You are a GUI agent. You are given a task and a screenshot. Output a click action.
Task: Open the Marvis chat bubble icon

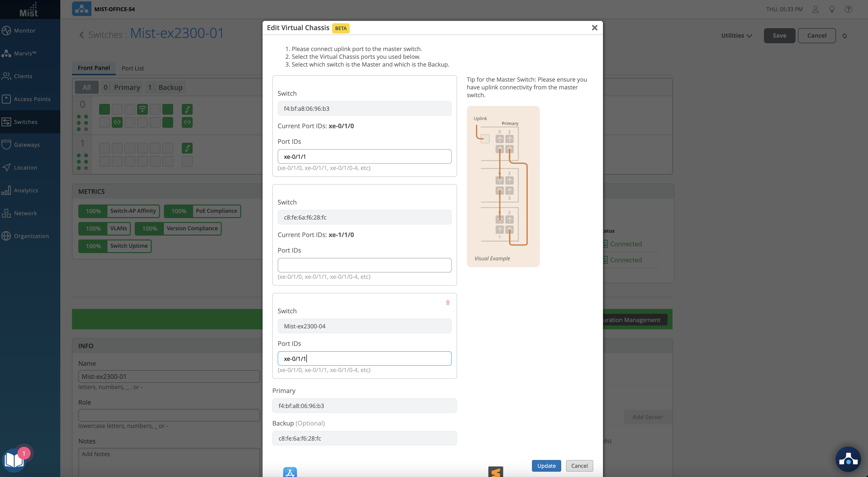pos(848,459)
